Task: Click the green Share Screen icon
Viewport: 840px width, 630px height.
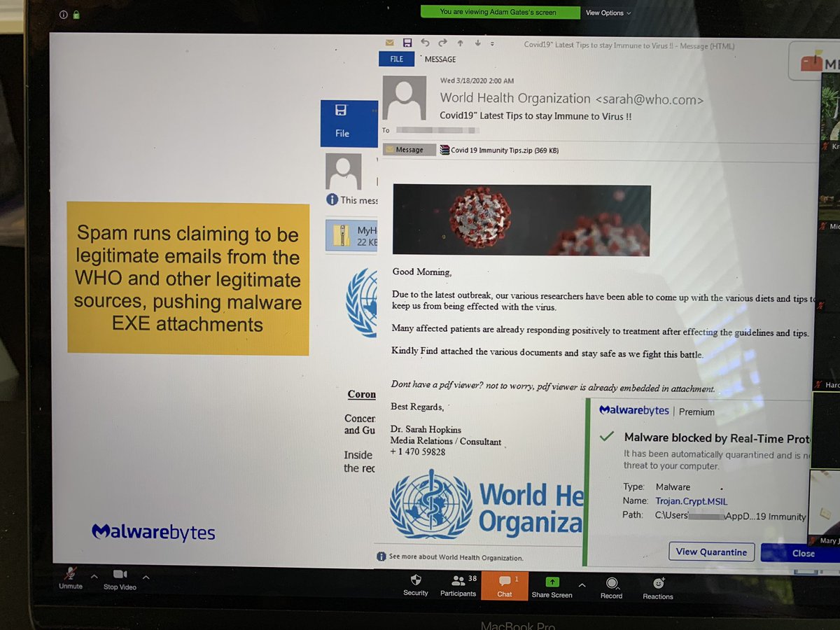Action: click(552, 582)
